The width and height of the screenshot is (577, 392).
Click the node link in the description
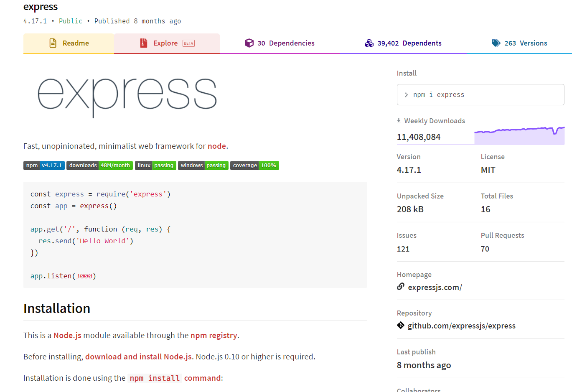coord(216,146)
